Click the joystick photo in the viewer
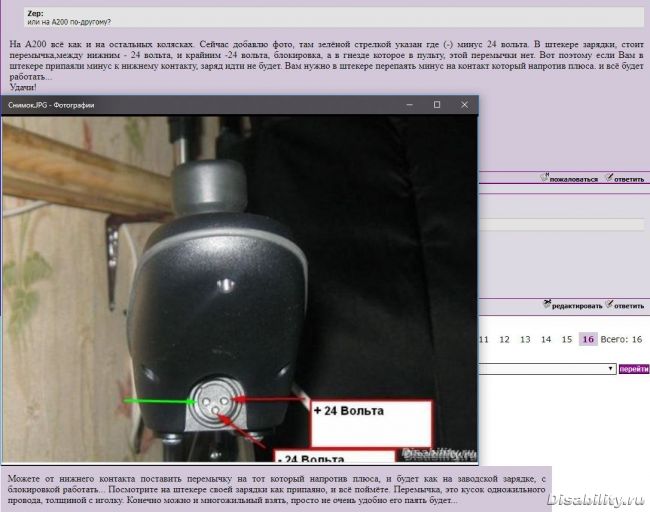 239,289
